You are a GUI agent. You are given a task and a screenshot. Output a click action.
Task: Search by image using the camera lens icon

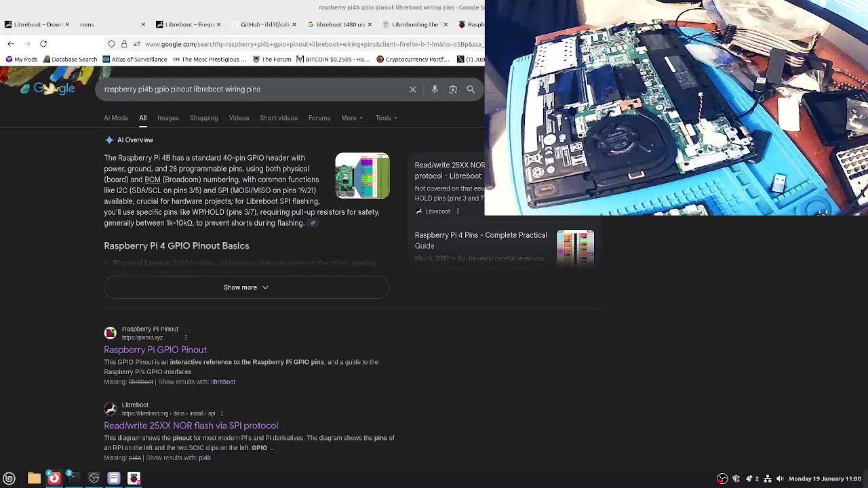coord(453,89)
